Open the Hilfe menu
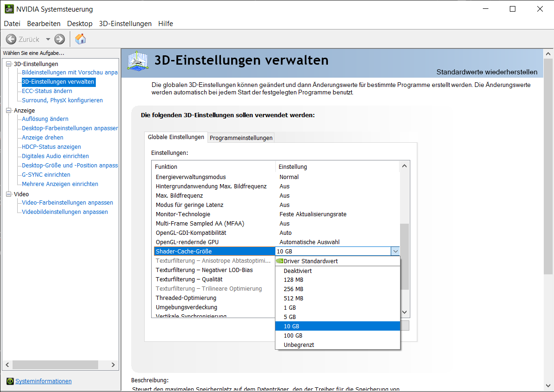The height and width of the screenshot is (392, 554). [x=166, y=24]
